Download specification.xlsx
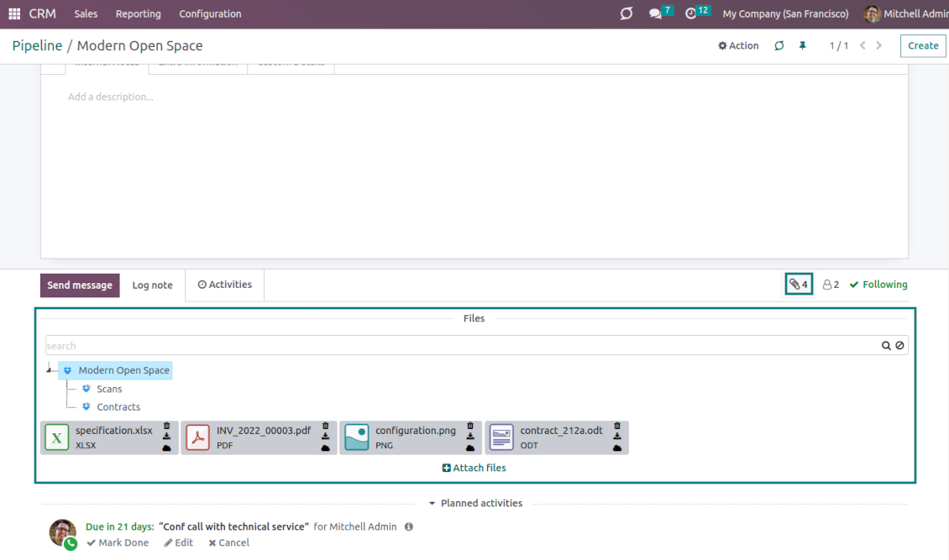 (x=166, y=436)
